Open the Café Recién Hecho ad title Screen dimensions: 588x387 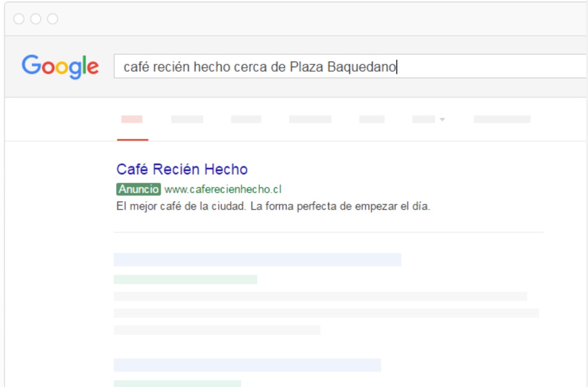[x=182, y=169]
